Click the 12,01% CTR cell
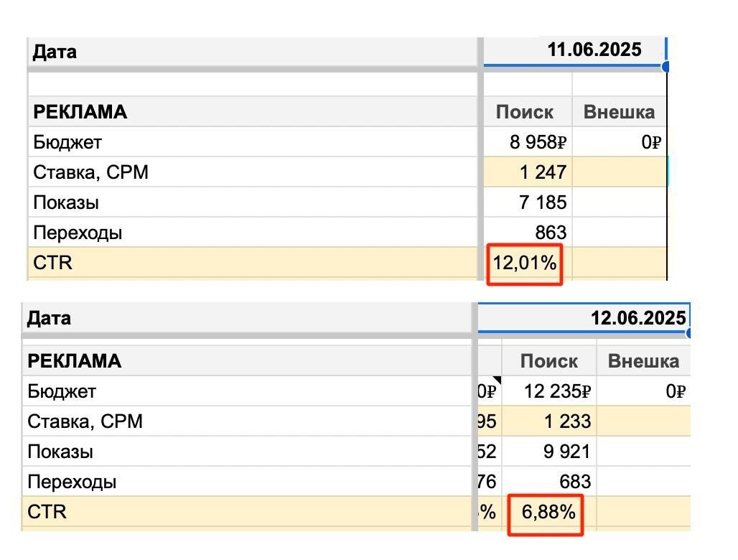 pos(525,263)
